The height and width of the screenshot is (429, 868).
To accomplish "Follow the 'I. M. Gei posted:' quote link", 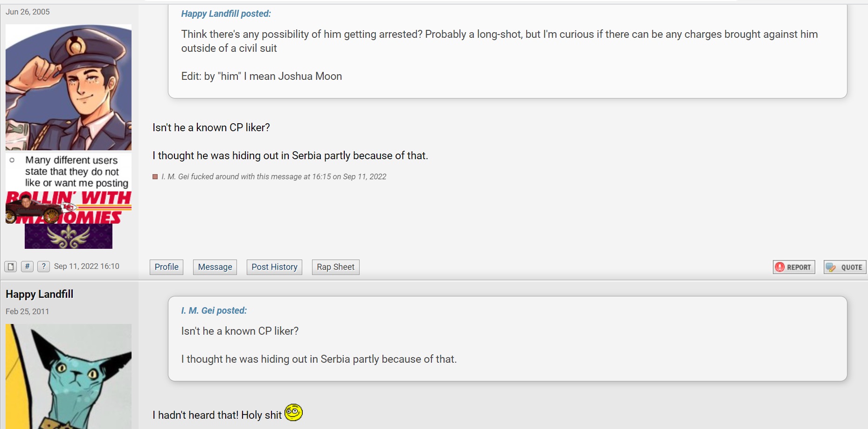I will (214, 310).
